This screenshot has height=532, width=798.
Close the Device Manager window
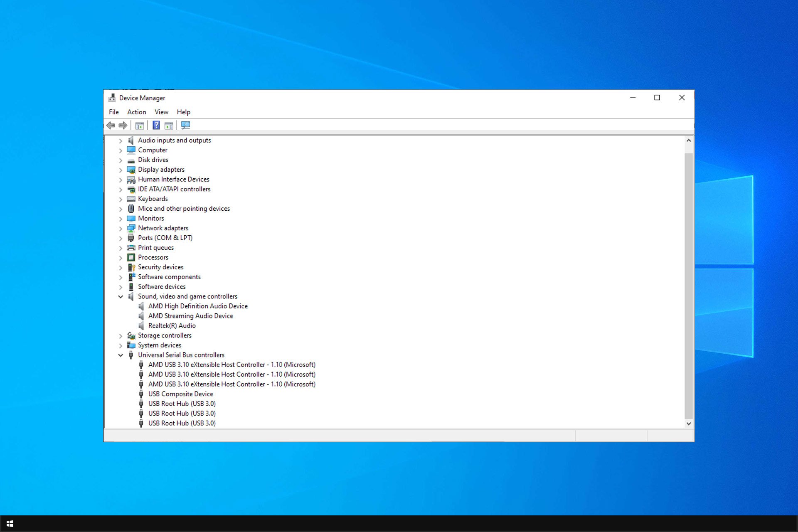[x=682, y=98]
